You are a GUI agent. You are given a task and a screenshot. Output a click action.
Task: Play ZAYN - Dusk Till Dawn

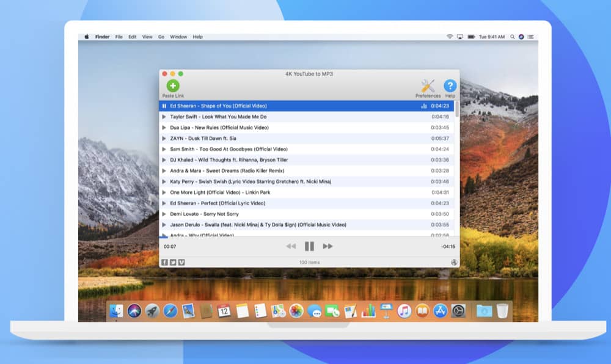point(244,138)
